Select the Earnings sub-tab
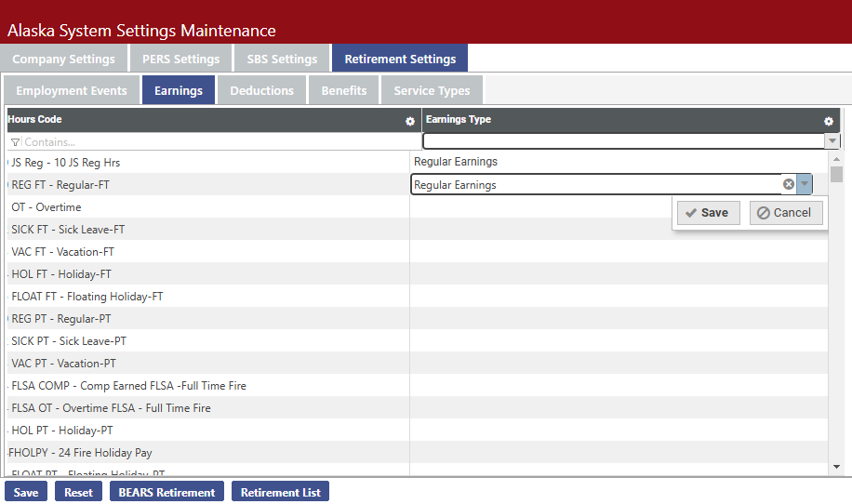The height and width of the screenshot is (504, 852). 179,90
